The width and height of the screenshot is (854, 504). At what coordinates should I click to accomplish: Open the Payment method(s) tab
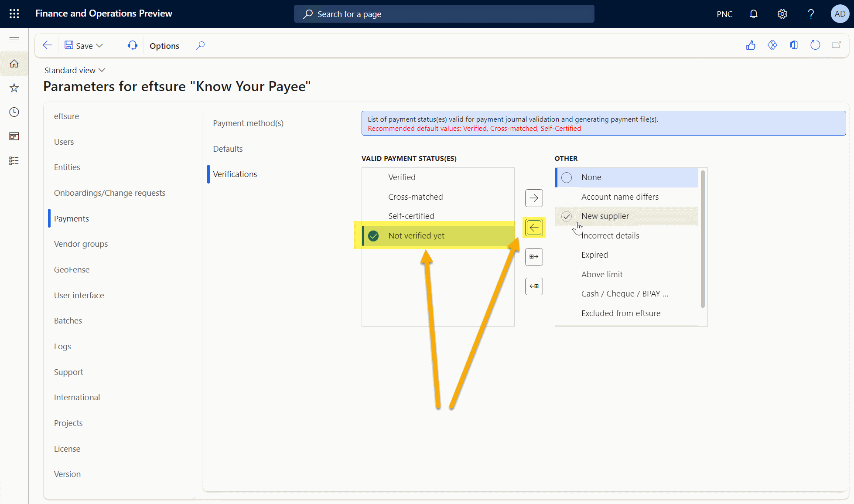tap(248, 123)
